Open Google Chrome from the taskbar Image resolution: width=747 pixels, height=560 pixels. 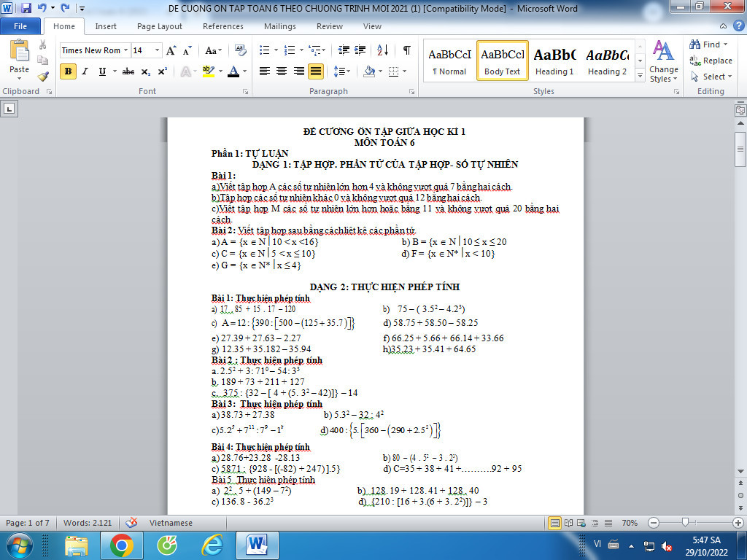coord(121,545)
